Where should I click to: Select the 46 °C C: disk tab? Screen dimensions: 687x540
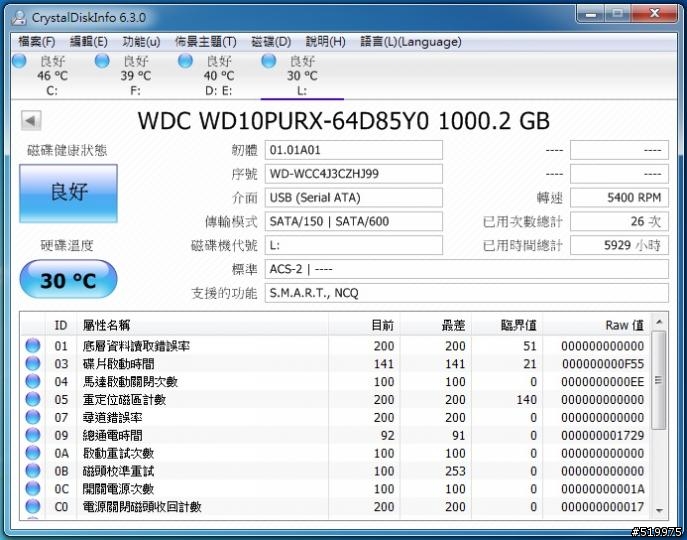52,75
